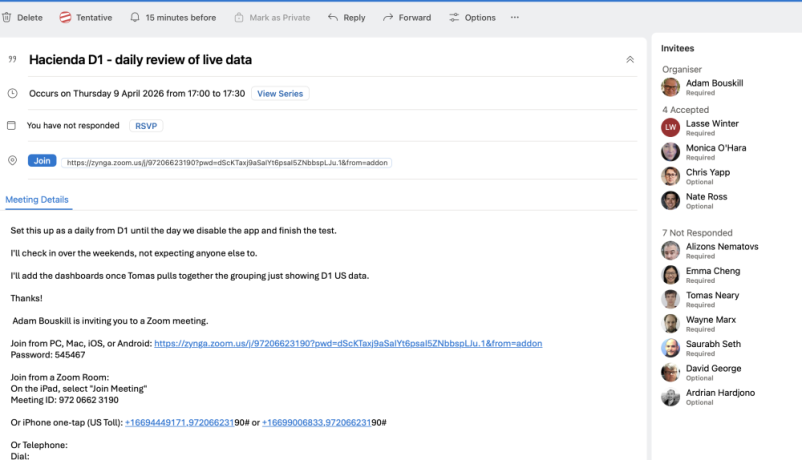The height and width of the screenshot is (460, 802).
Task: Switch to the Meeting Details tab
Action: tap(37, 200)
